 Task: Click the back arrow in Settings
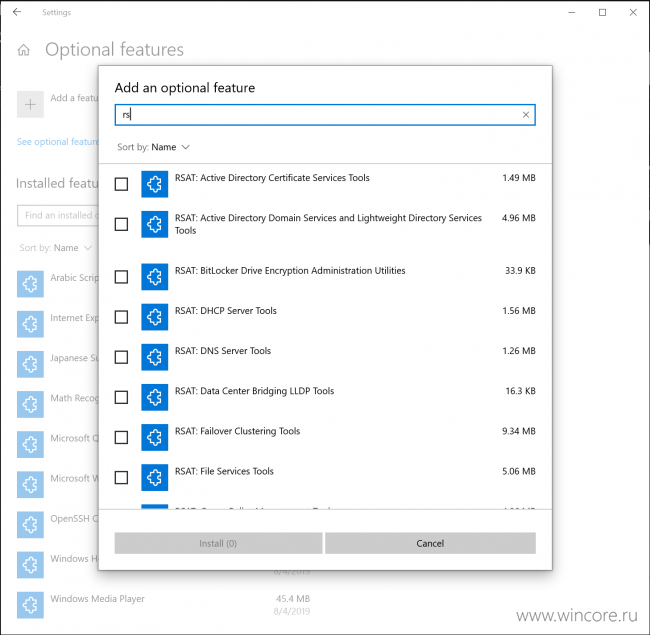click(17, 12)
